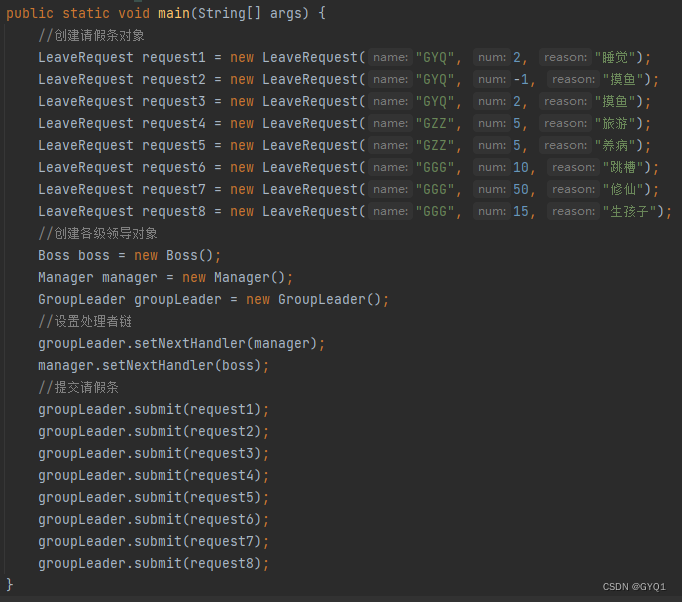Click the num hint on request2 line
This screenshot has width=682, height=602.
click(491, 79)
